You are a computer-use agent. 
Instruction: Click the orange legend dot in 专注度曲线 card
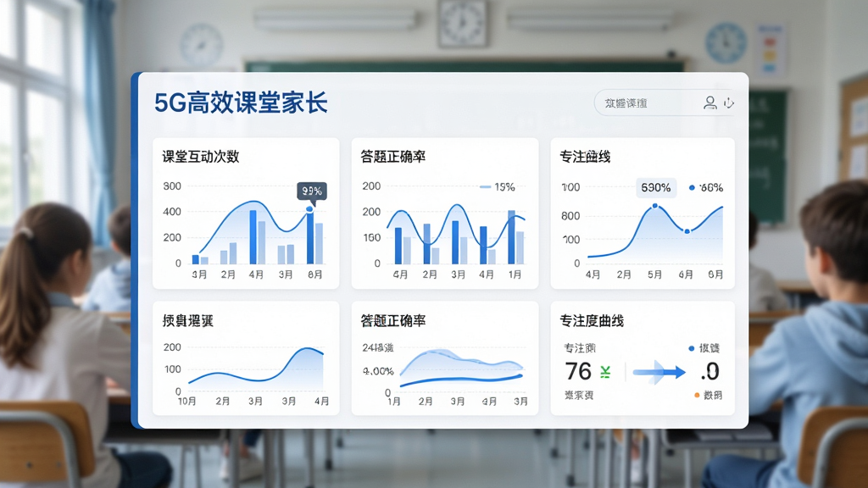[697, 395]
